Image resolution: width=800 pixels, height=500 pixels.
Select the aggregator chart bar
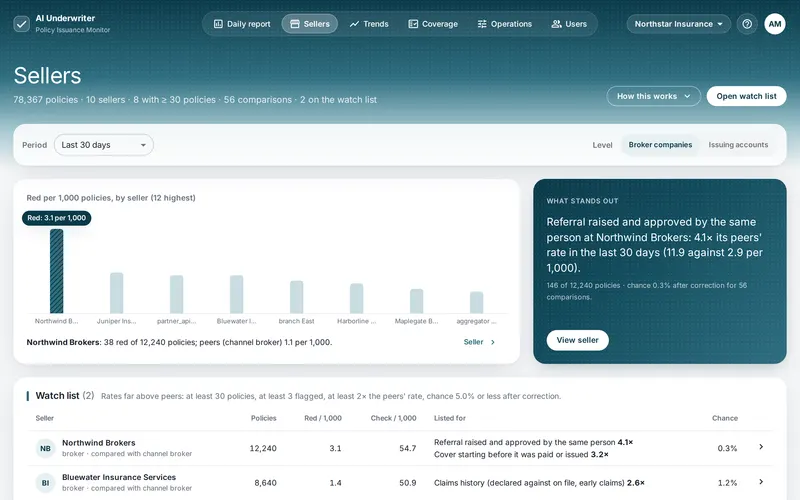[x=477, y=303]
